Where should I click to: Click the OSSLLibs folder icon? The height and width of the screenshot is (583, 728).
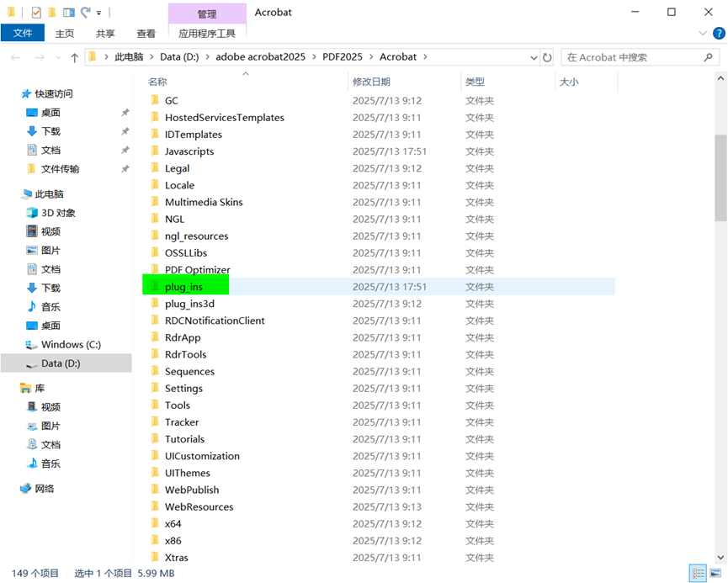click(x=155, y=252)
